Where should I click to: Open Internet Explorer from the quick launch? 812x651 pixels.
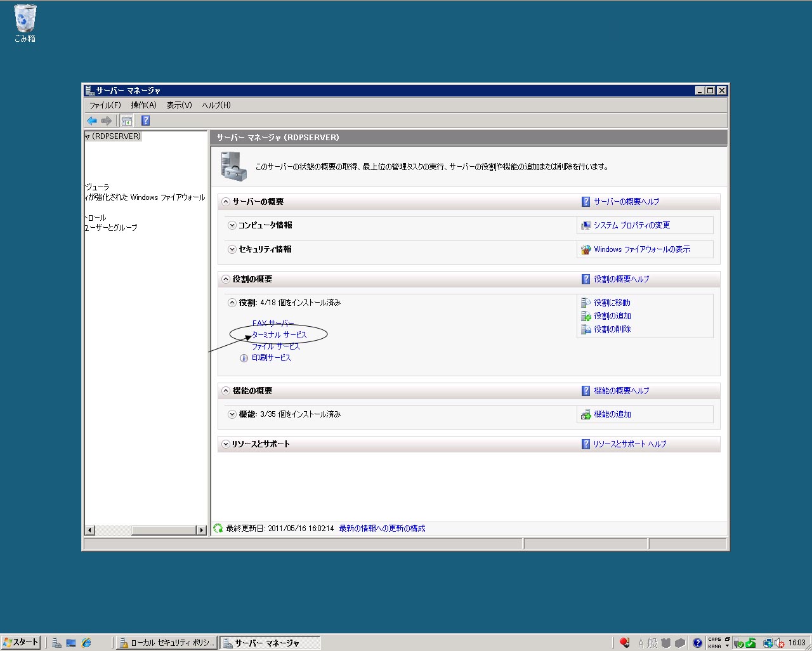coord(86,643)
